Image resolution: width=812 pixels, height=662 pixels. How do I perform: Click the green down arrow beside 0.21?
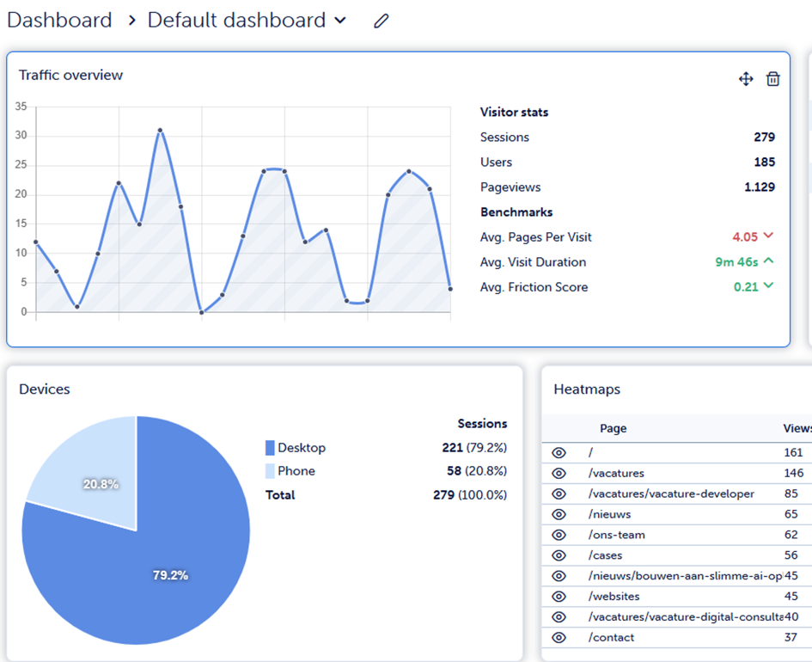click(768, 285)
